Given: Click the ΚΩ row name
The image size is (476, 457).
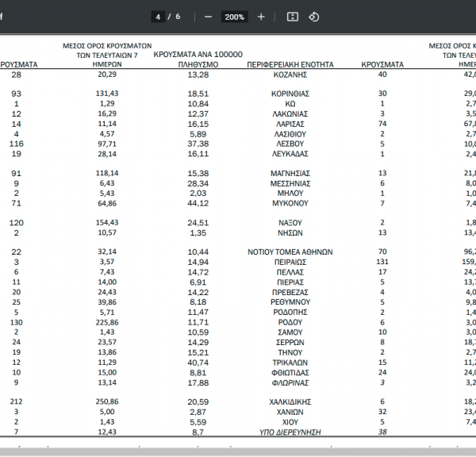Looking at the screenshot, I should pyautogui.click(x=290, y=104).
